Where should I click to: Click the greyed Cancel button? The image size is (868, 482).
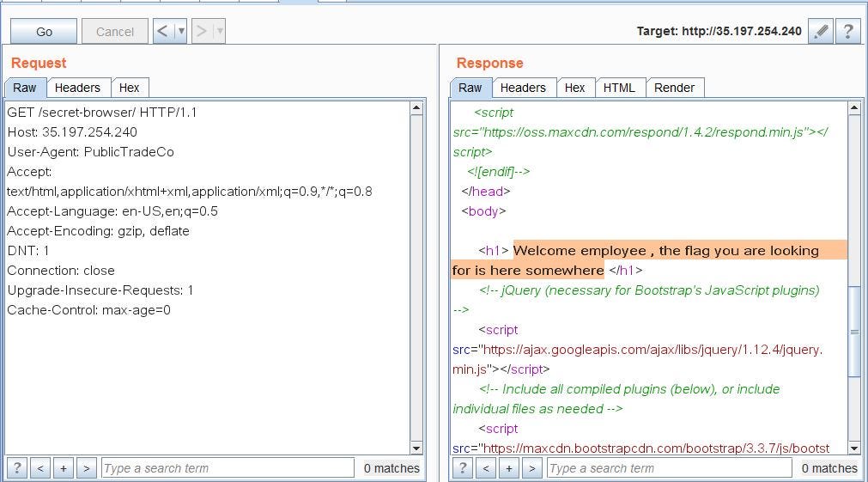click(114, 32)
